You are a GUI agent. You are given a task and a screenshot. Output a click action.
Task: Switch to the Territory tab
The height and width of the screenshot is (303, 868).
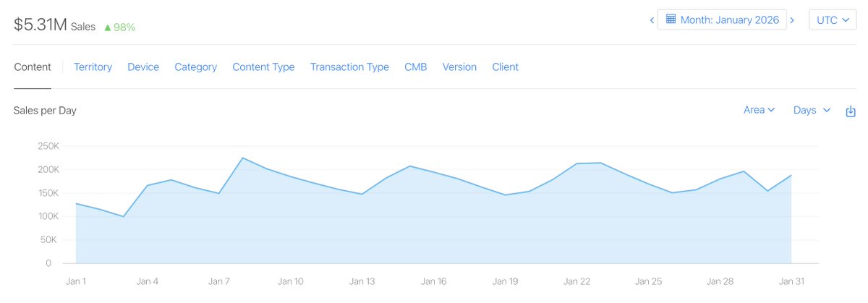(x=93, y=67)
